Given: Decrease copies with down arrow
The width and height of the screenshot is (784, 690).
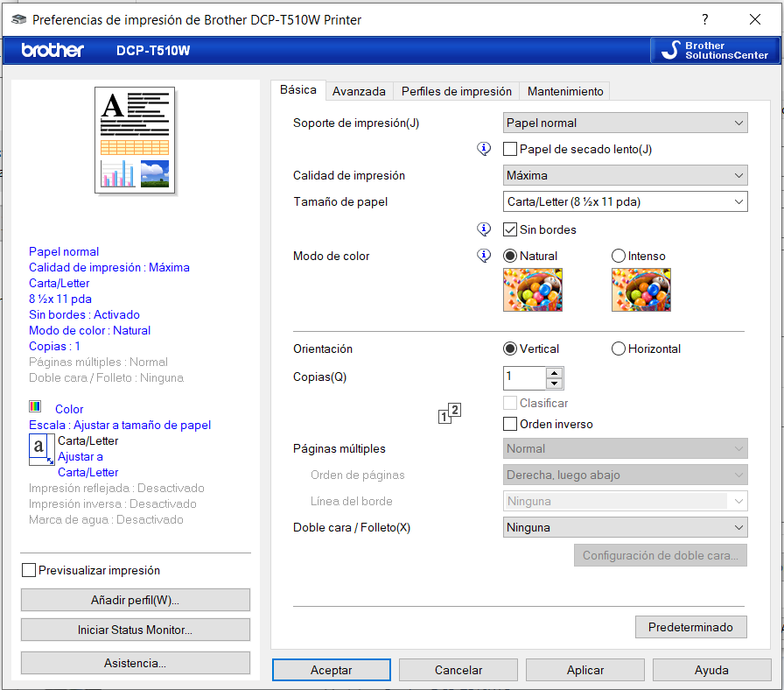Looking at the screenshot, I should [554, 384].
